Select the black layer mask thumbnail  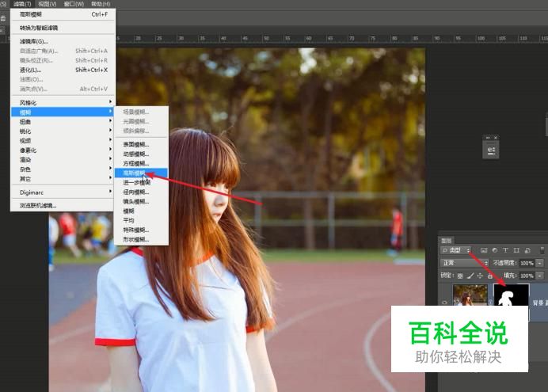[x=511, y=295]
